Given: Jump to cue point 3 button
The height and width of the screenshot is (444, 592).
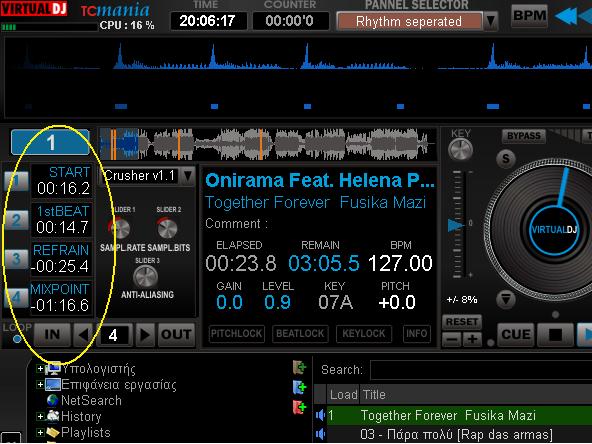Looking at the screenshot, I should (x=16, y=259).
